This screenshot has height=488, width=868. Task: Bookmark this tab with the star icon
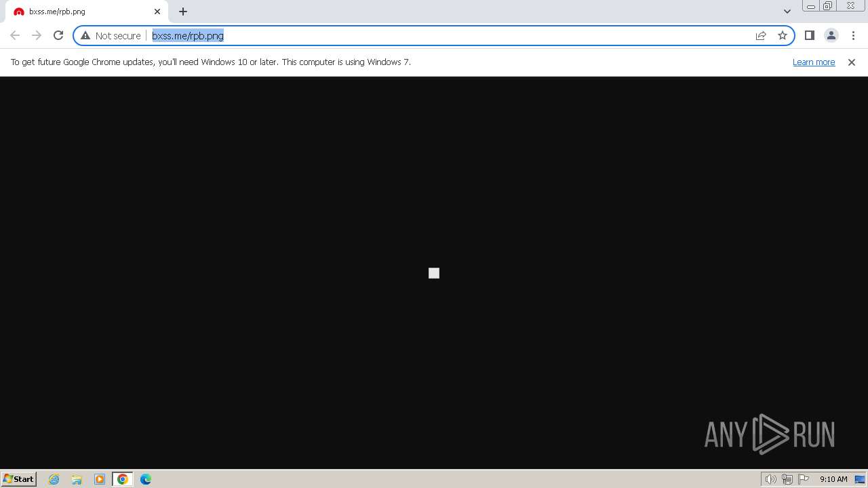coord(783,35)
